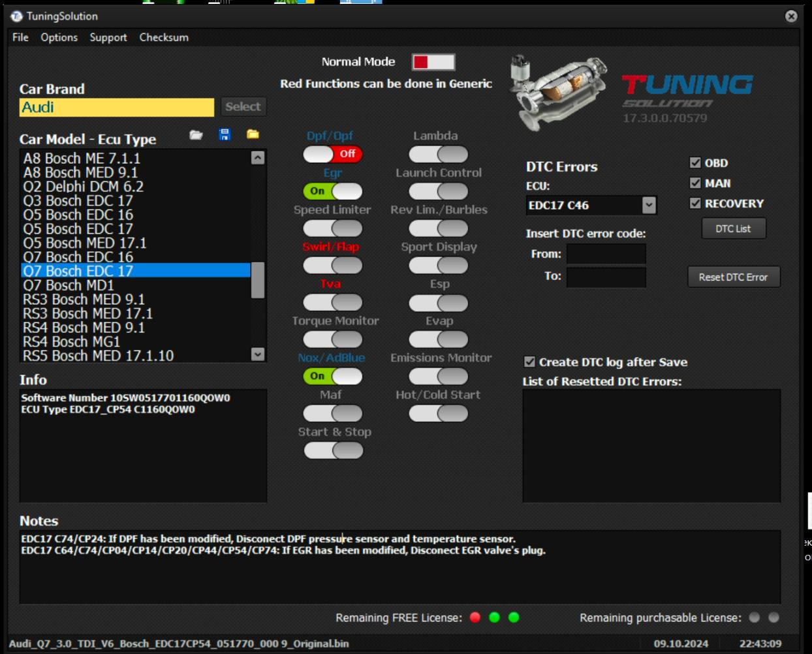Click the Select car brand button
The height and width of the screenshot is (654, 812).
point(243,106)
